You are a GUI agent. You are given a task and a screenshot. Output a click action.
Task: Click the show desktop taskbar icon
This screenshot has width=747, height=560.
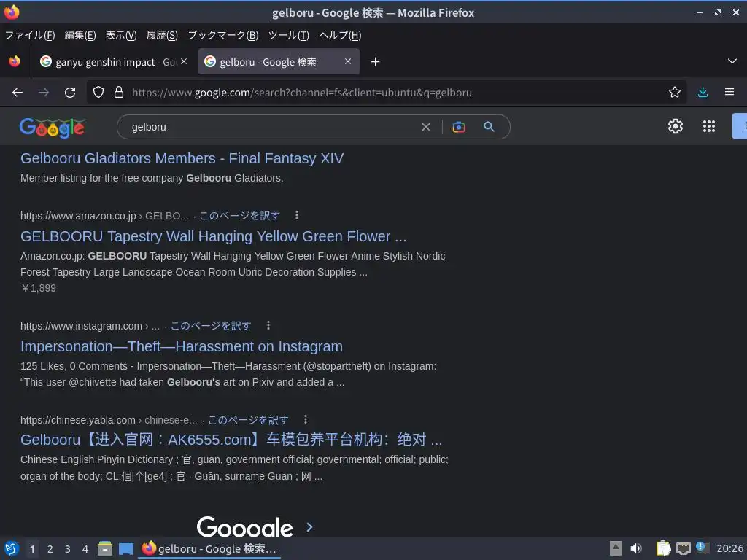point(126,549)
